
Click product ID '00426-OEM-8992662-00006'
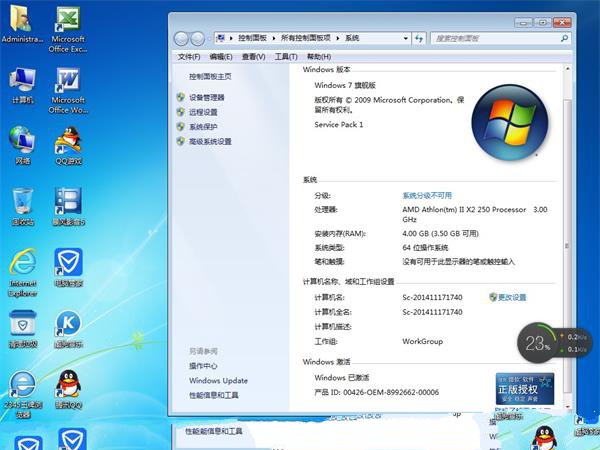[x=391, y=392]
